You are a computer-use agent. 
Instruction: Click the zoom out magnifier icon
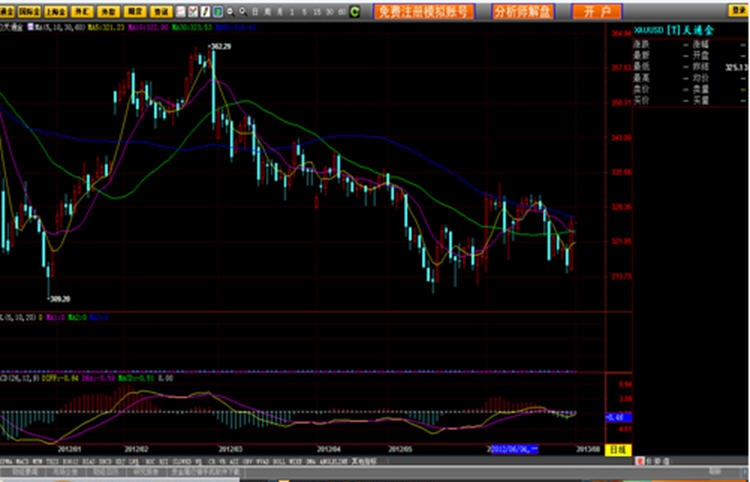coord(231,11)
